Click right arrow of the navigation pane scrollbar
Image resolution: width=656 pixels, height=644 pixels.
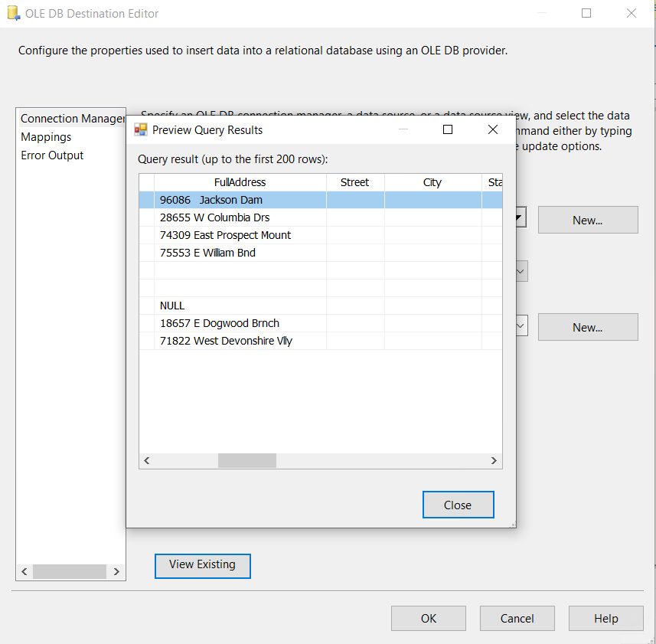116,571
